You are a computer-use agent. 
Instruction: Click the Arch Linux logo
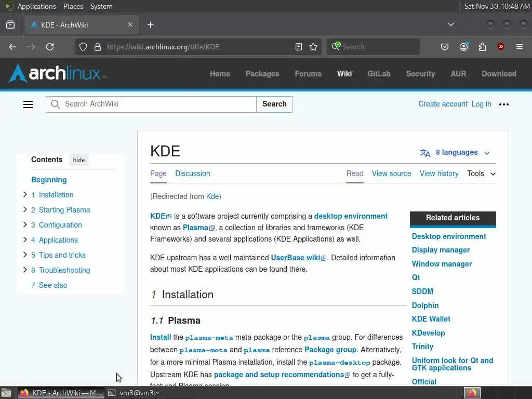click(x=57, y=73)
